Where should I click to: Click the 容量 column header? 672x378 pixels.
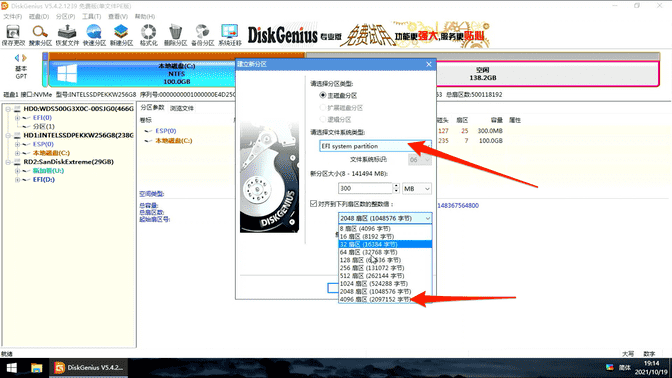496,120
